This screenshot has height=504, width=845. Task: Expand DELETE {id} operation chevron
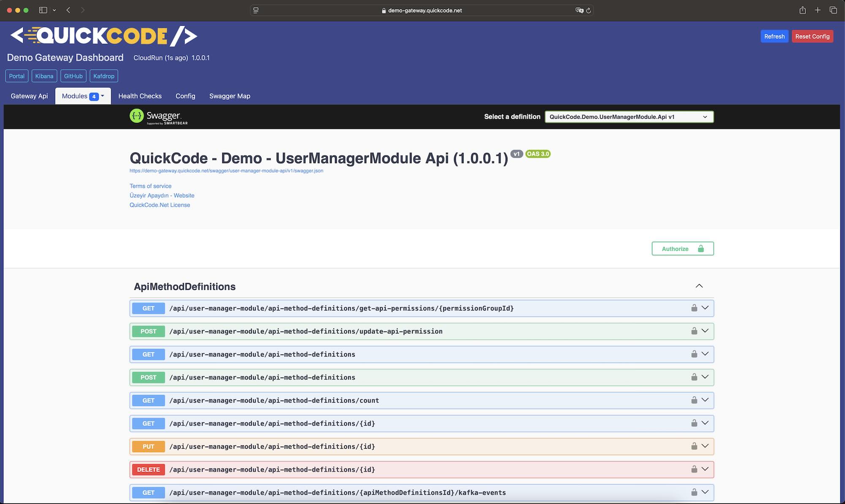705,469
